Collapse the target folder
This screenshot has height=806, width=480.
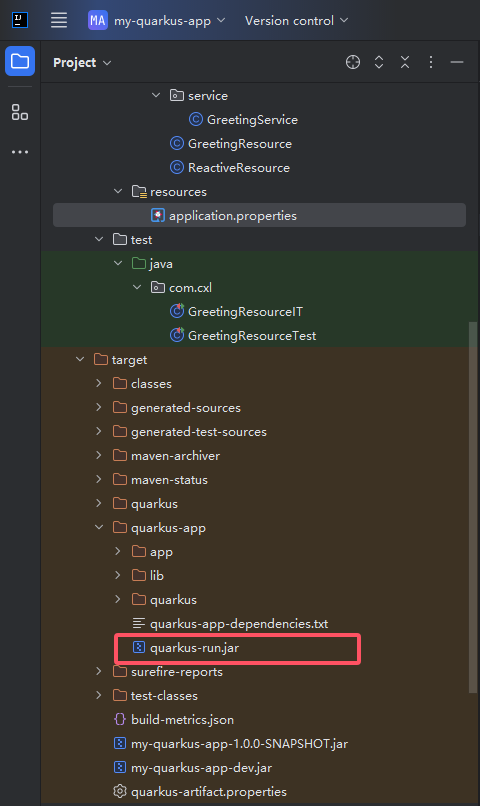pos(80,359)
